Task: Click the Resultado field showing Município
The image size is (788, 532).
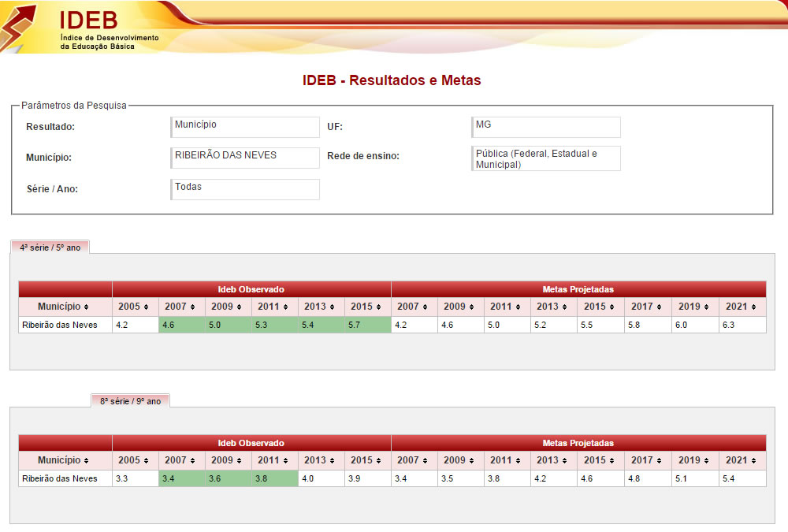Action: [245, 127]
